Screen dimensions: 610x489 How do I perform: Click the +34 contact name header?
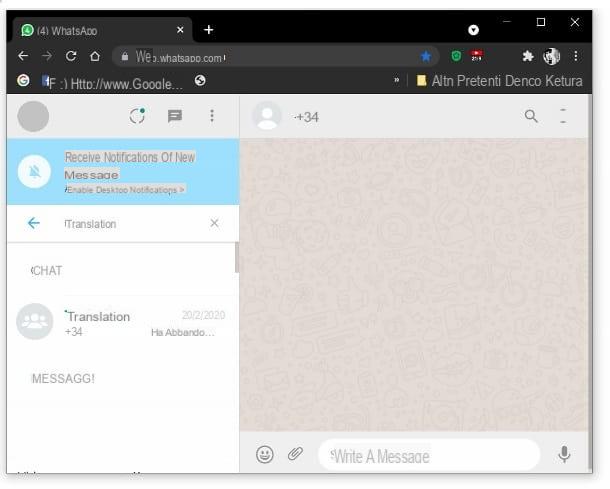point(307,117)
